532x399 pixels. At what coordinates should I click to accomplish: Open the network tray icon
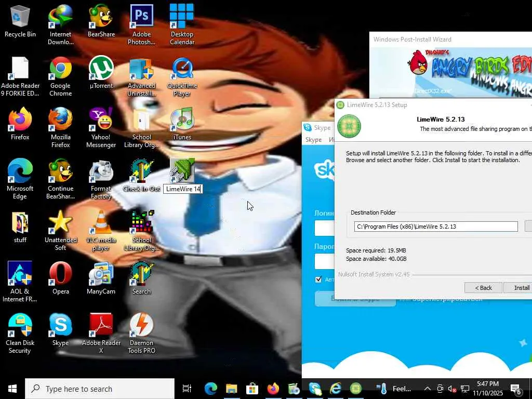point(465,389)
